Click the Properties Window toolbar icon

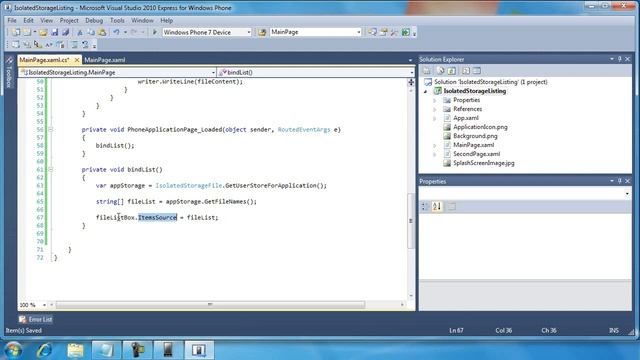tap(383, 32)
